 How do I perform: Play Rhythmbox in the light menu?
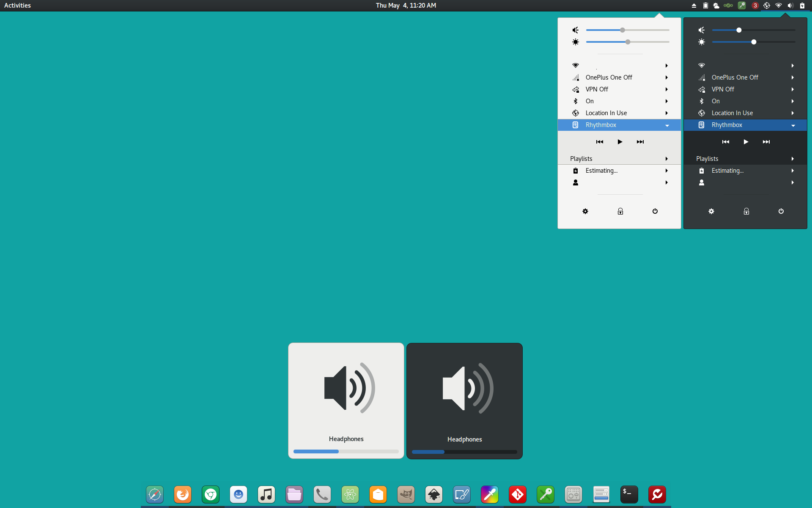coord(620,142)
